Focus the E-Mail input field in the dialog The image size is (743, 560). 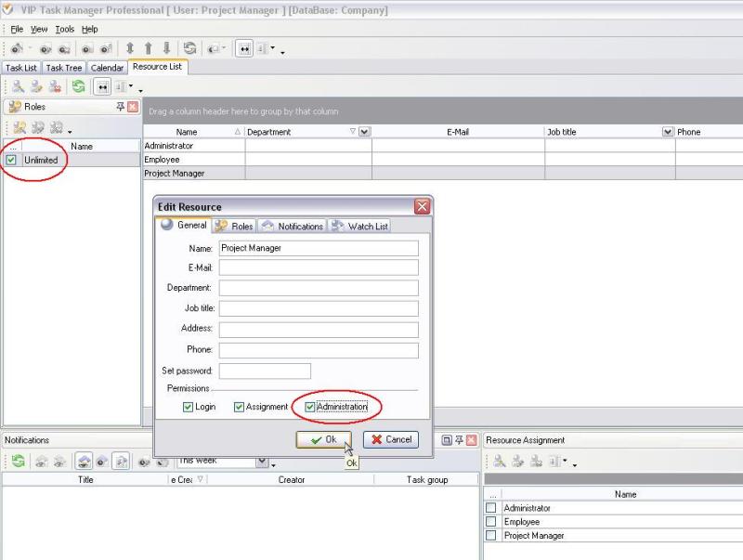tap(319, 267)
